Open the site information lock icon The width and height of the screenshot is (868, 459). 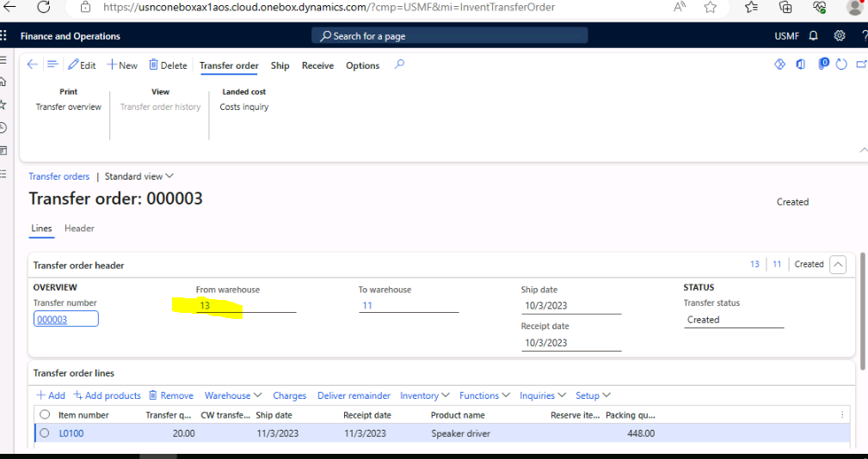pos(85,7)
